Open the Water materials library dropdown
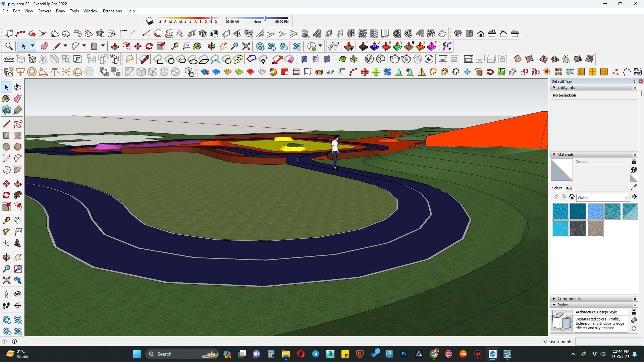 click(x=626, y=198)
